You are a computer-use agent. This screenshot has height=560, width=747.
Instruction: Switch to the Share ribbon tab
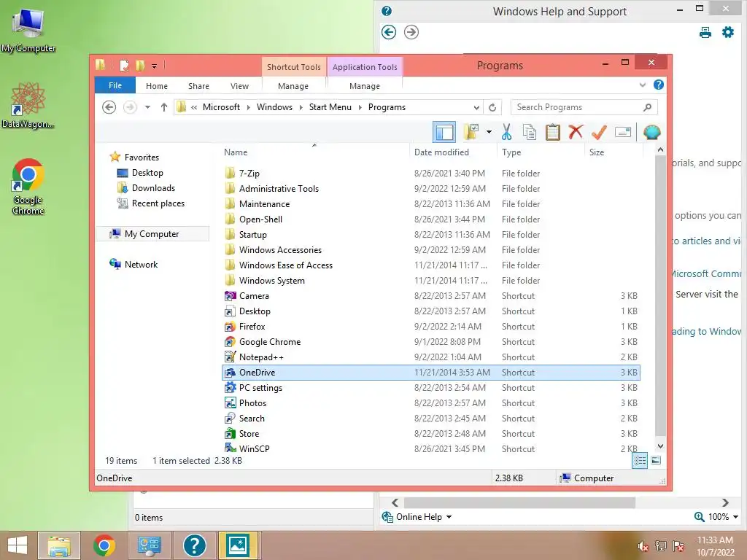click(x=198, y=86)
